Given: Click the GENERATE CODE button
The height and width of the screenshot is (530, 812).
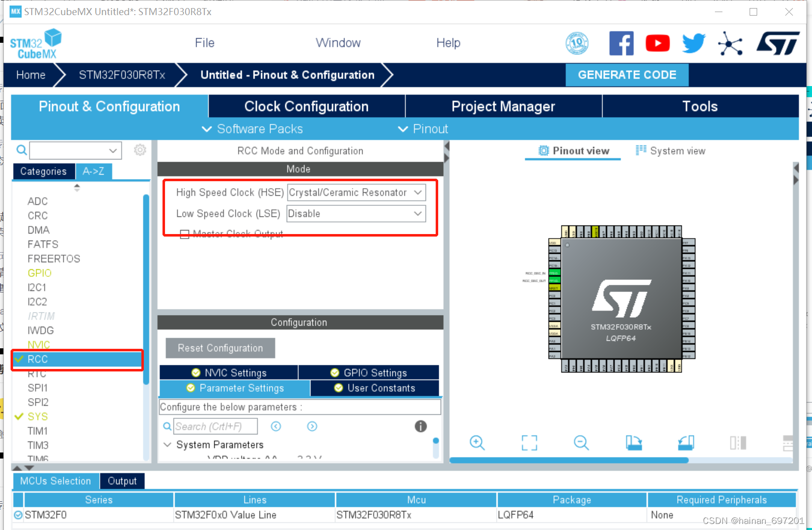Looking at the screenshot, I should [x=627, y=75].
